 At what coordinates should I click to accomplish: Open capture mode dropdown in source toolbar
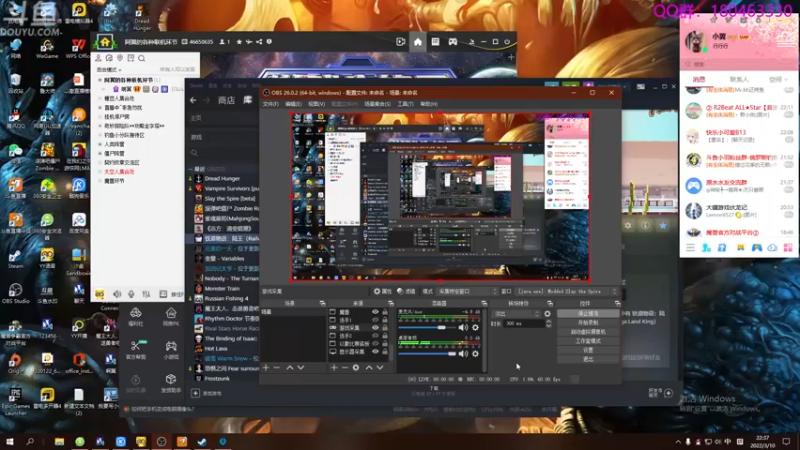tap(467, 291)
